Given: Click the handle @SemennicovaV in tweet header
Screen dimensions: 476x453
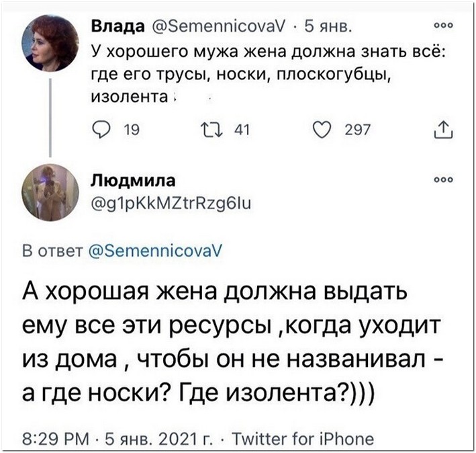Looking at the screenshot, I should tap(218, 27).
